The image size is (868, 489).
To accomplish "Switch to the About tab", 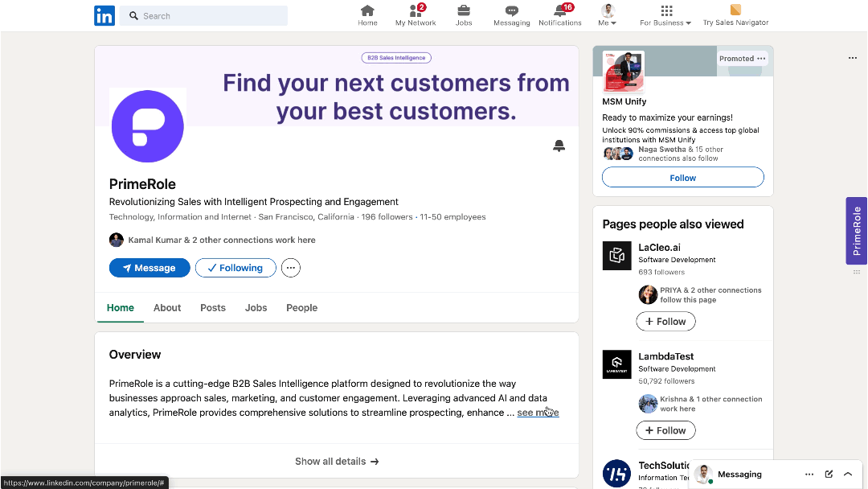I will 167,308.
